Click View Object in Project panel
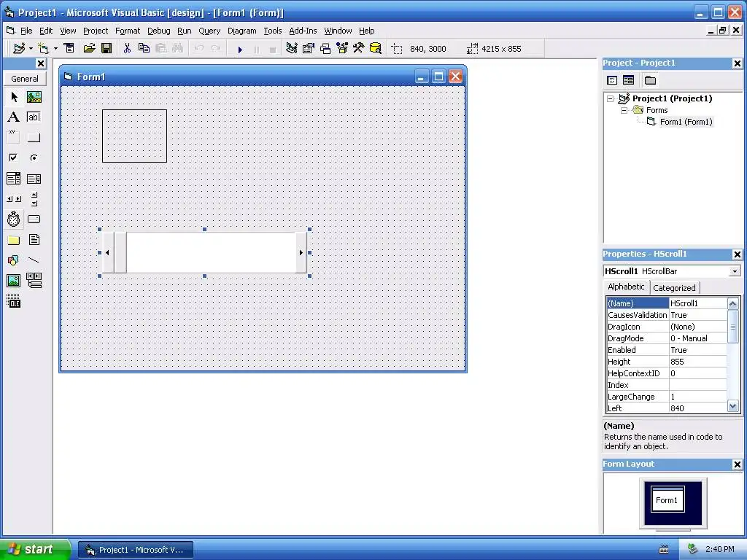The width and height of the screenshot is (747, 560). 628,80
